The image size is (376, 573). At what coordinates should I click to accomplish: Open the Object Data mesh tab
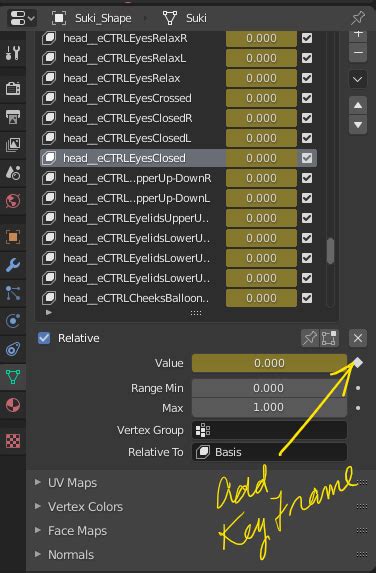coord(13,377)
